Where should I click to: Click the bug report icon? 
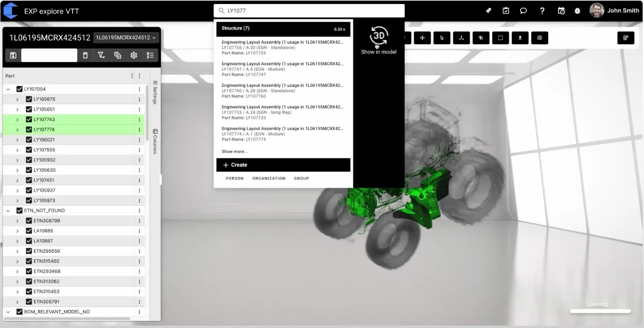click(577, 11)
